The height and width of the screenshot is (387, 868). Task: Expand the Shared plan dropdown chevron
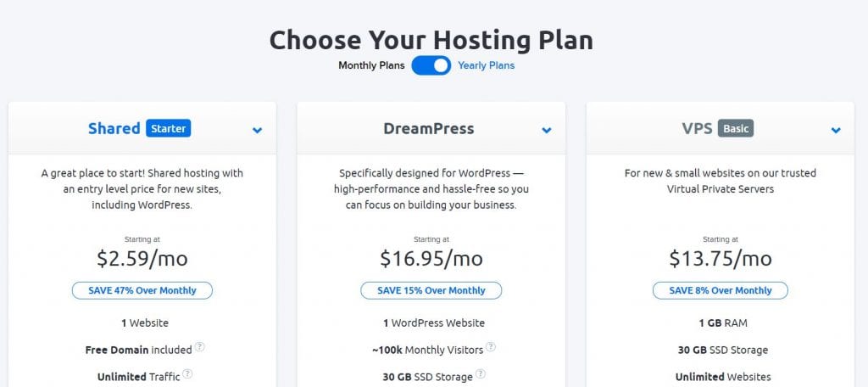click(257, 131)
